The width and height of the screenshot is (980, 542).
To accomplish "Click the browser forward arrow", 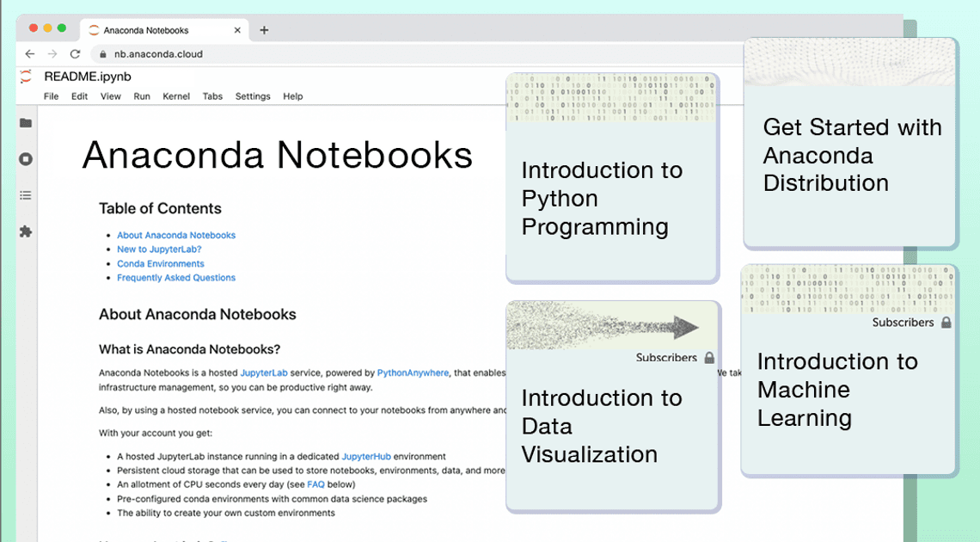I will click(x=52, y=53).
